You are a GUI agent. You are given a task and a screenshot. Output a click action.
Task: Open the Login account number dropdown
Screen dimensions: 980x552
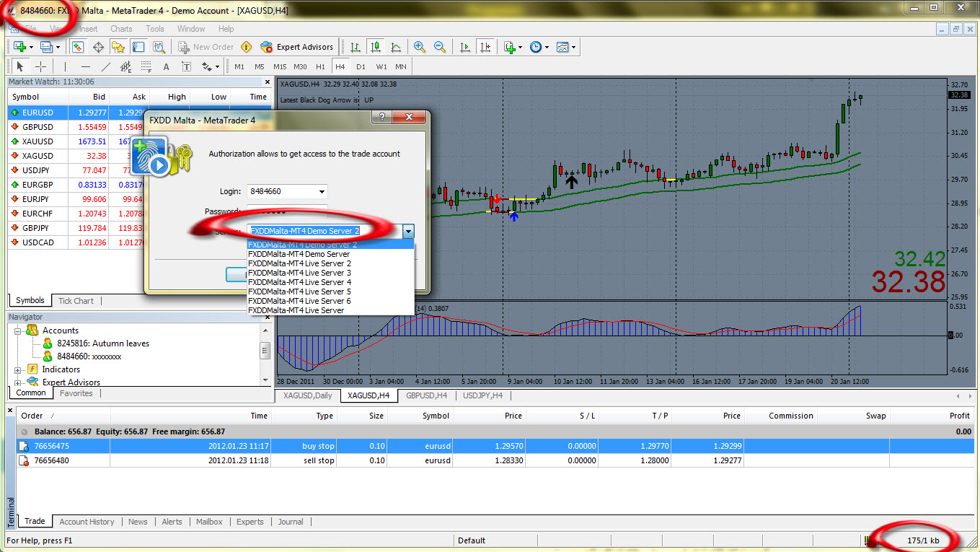(321, 192)
